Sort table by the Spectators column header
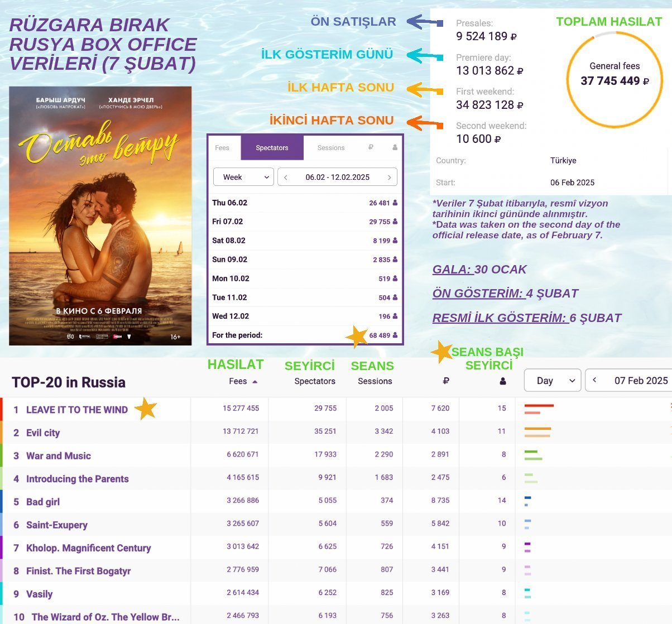This screenshot has width=672, height=624. tap(315, 381)
